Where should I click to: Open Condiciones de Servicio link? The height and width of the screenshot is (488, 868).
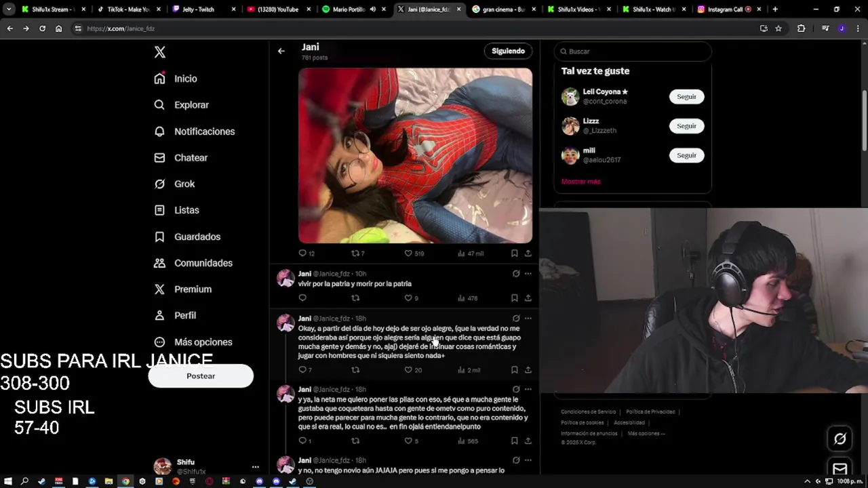tap(589, 412)
